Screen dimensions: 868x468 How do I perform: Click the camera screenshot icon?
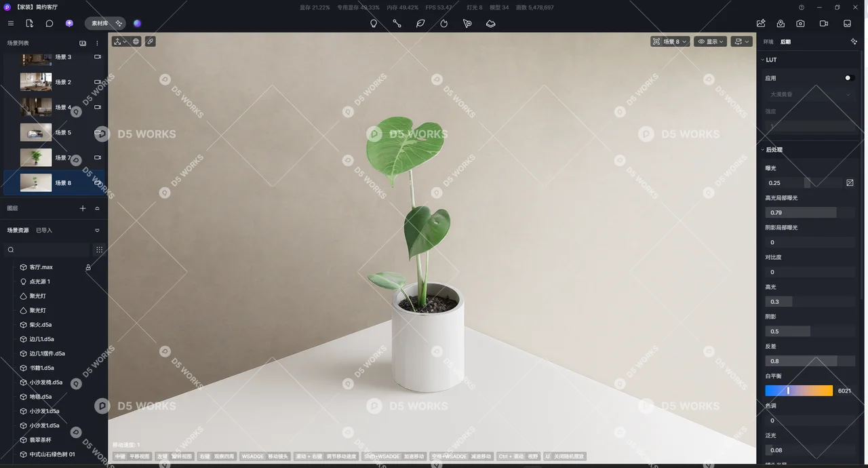coord(801,23)
